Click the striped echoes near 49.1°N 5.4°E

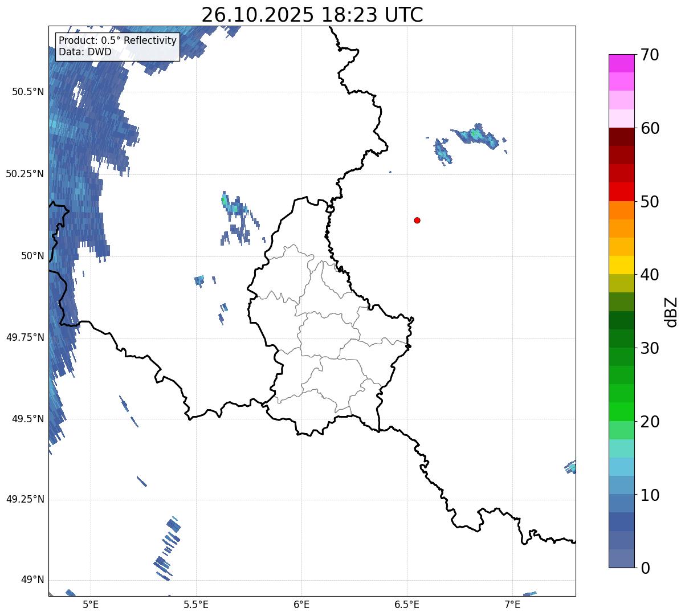[168, 548]
